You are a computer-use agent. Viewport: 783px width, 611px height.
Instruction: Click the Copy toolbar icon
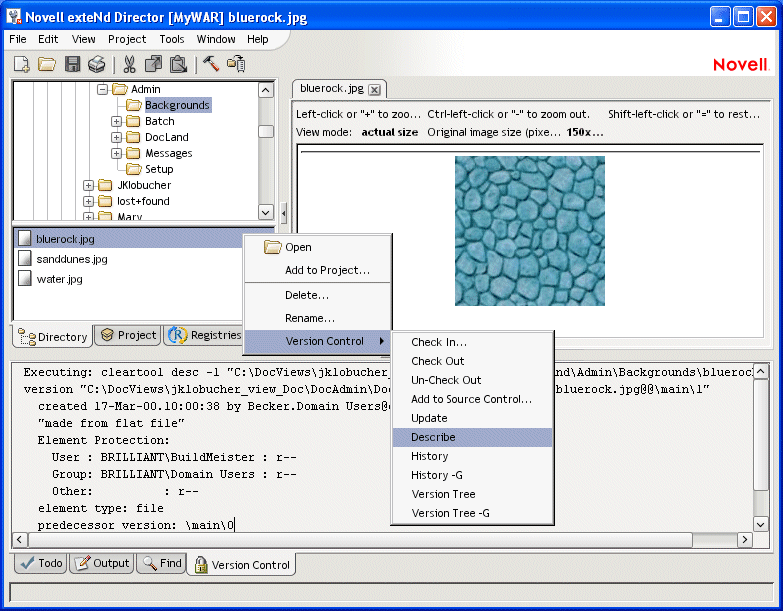click(x=153, y=64)
